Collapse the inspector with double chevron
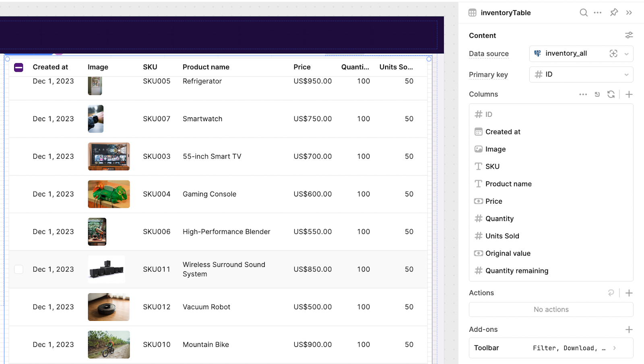The image size is (644, 364). 629,12
